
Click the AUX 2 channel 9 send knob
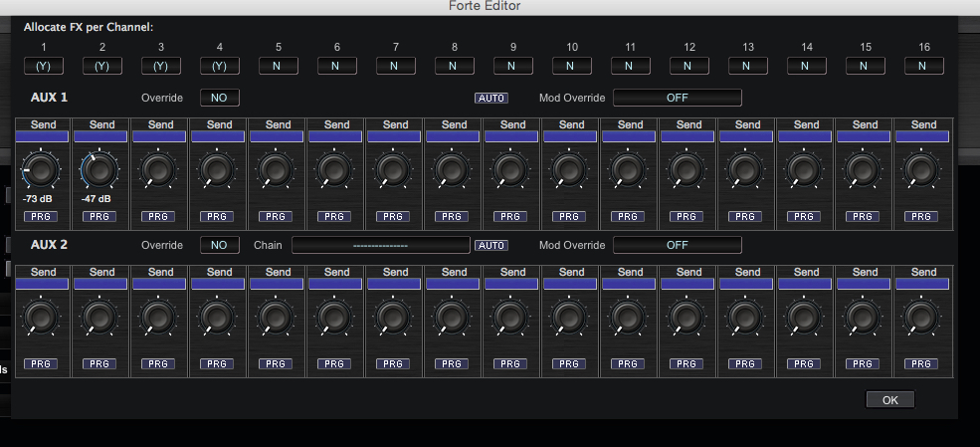510,317
